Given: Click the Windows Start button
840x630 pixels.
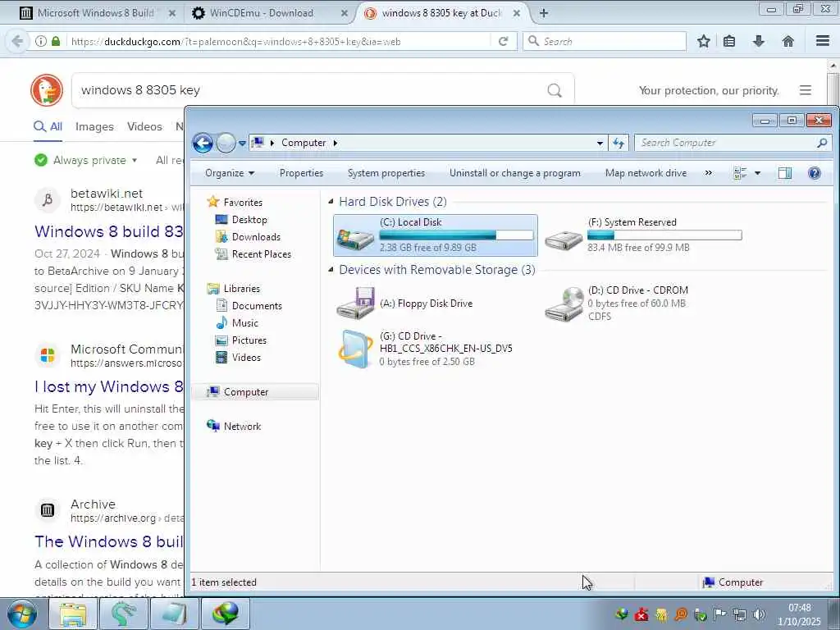Looking at the screenshot, I should pos(22,614).
